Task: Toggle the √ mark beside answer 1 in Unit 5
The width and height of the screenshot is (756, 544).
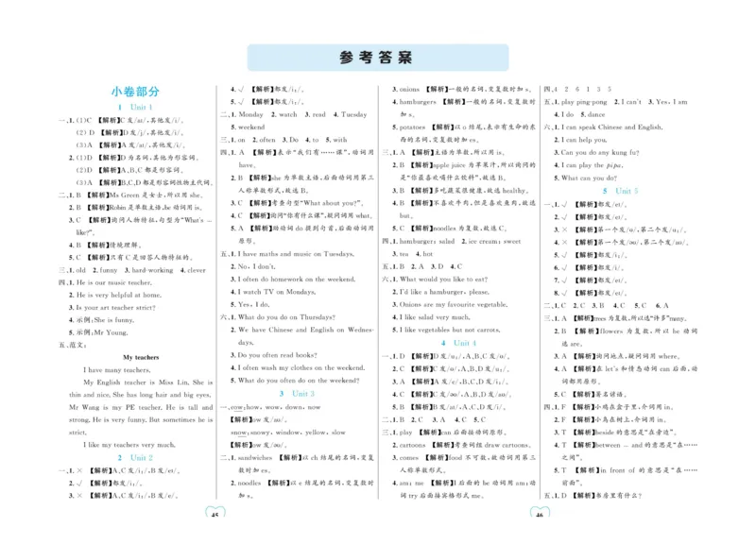Action: [x=565, y=204]
